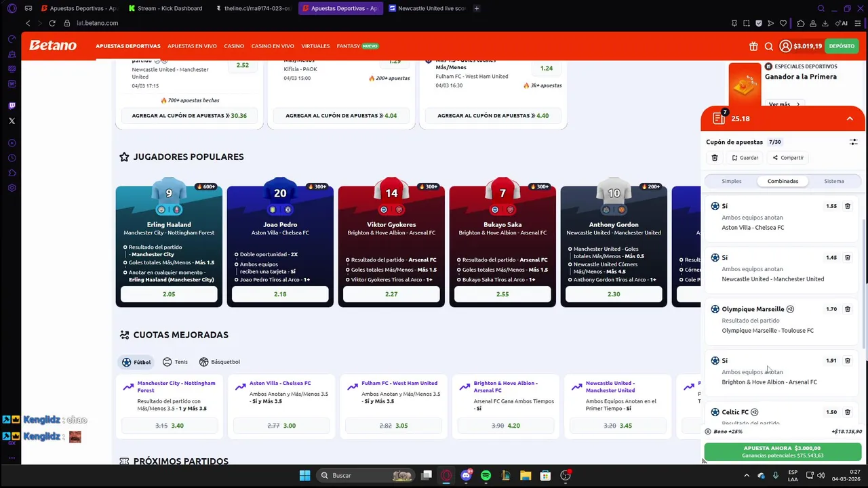The width and height of the screenshot is (868, 488).
Task: Remove Celtic FC selection from slip
Action: point(848,412)
